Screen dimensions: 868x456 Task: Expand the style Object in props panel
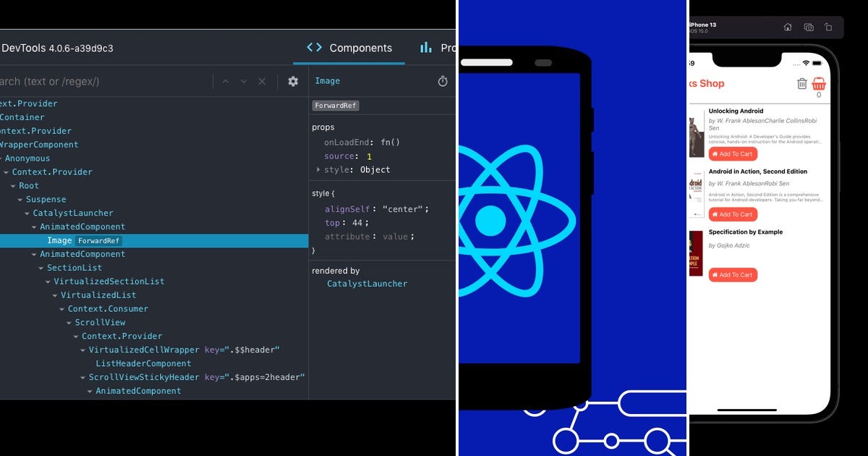[x=318, y=169]
